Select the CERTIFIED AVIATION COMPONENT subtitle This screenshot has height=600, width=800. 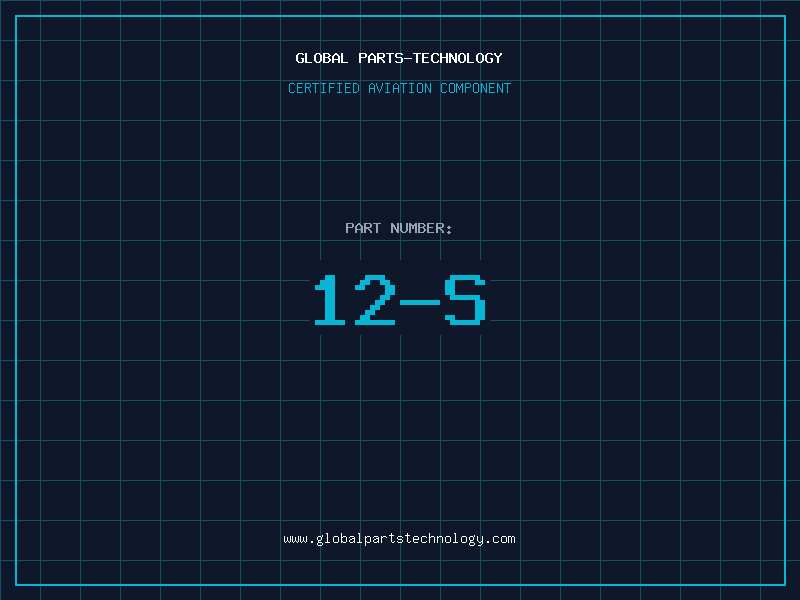coord(399,88)
